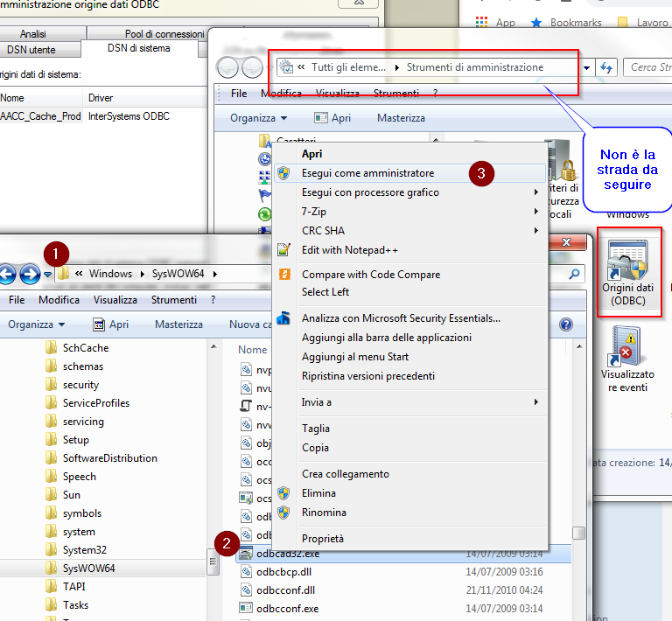Expand the 7-Zip submenu
672x621 pixels.
point(536,211)
